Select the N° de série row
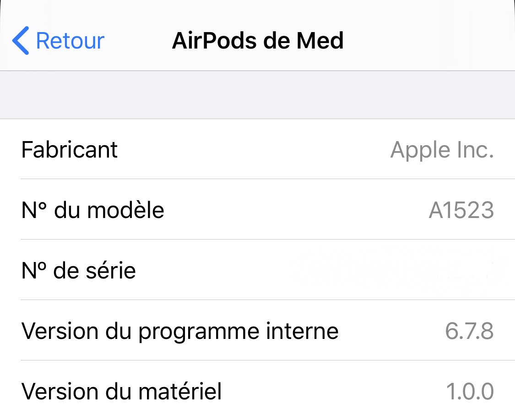Image resolution: width=515 pixels, height=420 pixels. (257, 271)
